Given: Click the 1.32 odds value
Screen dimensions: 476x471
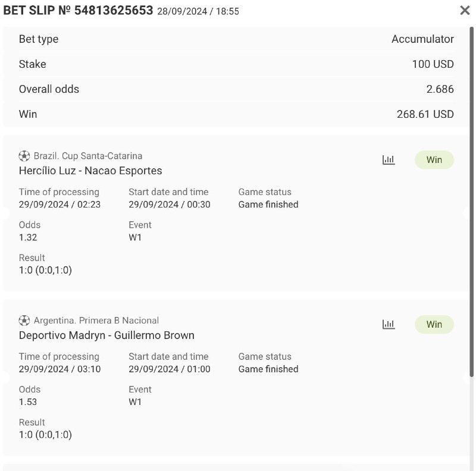Looking at the screenshot, I should pos(28,237).
